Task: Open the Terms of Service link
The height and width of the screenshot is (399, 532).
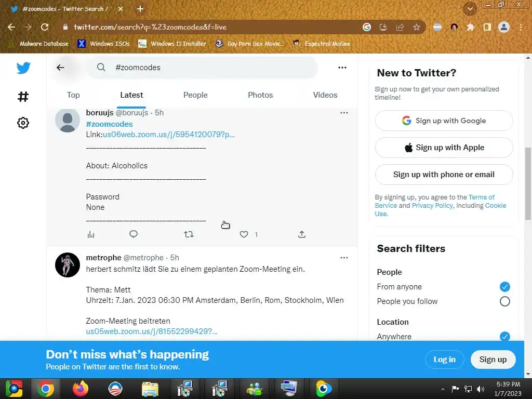Action: click(x=482, y=197)
